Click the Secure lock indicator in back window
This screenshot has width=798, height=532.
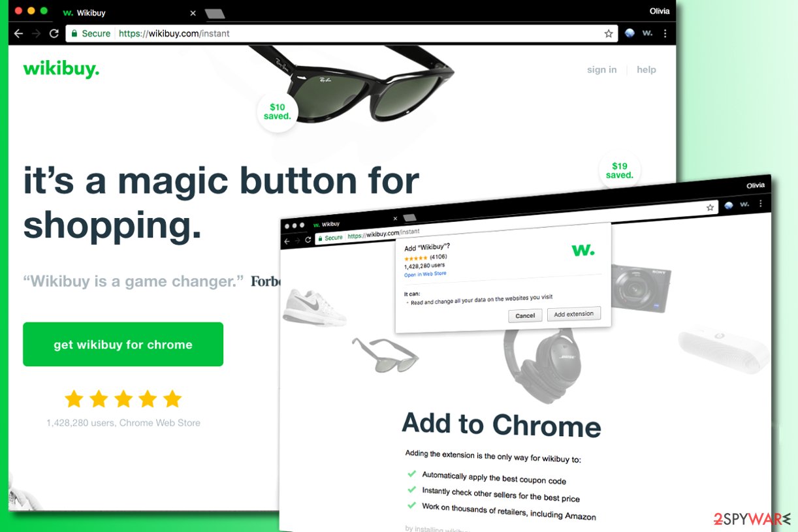[x=91, y=33]
